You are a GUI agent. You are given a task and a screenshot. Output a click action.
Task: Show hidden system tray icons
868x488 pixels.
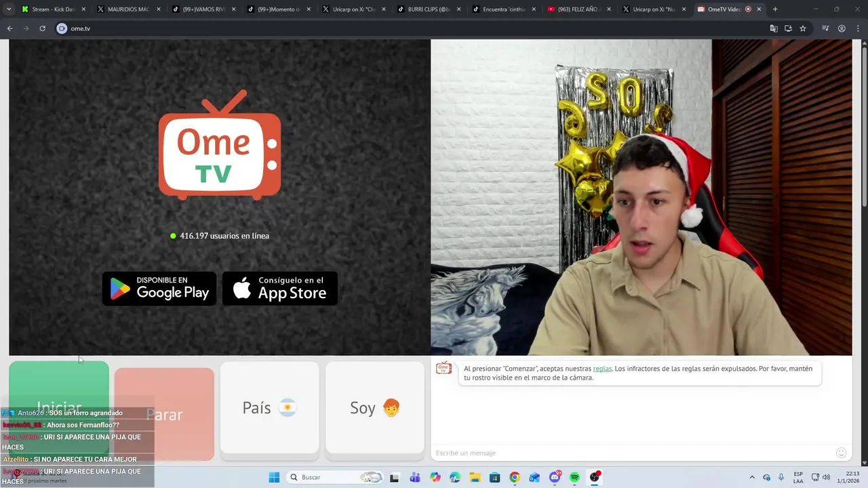click(752, 477)
